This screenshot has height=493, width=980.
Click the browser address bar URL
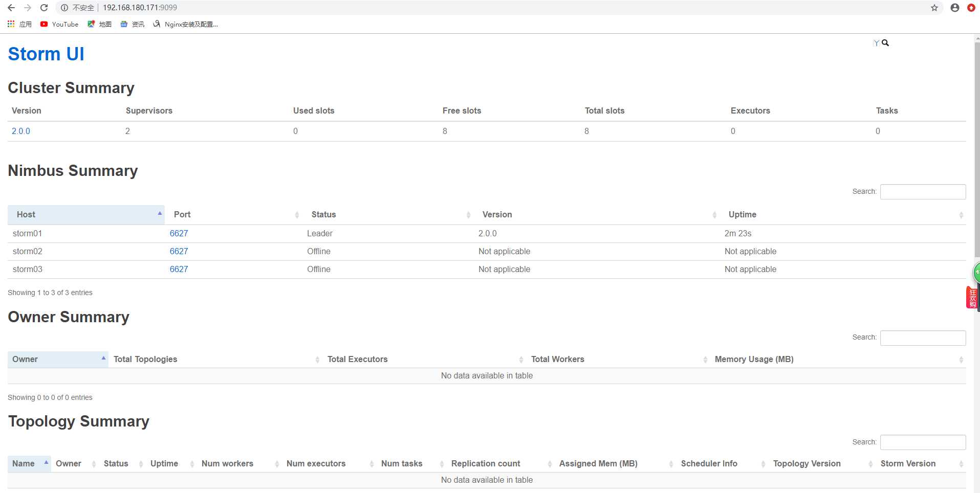(140, 8)
